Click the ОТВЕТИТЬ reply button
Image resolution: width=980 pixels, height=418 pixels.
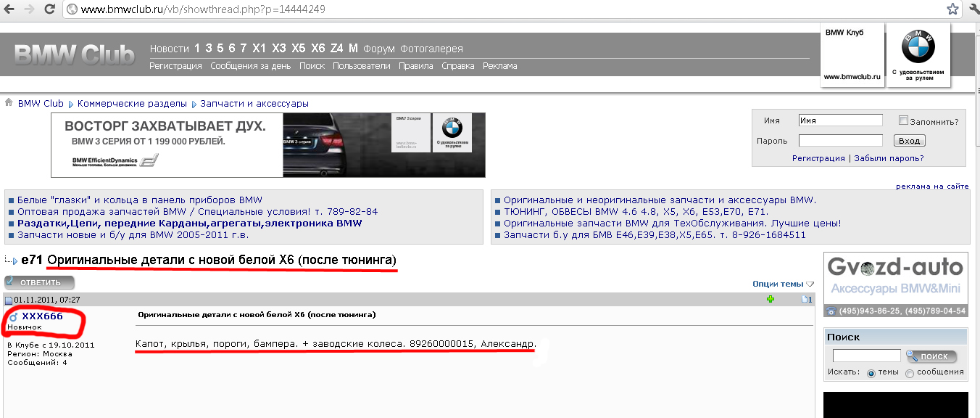[x=39, y=283]
